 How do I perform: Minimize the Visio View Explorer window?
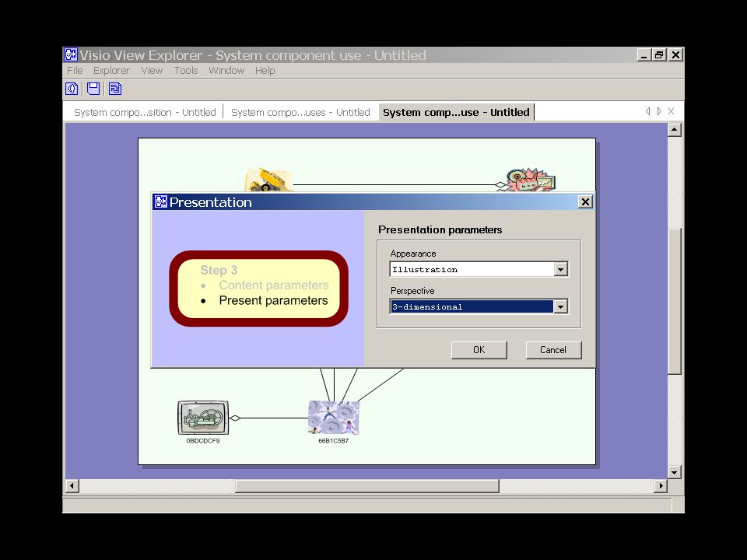tap(644, 54)
